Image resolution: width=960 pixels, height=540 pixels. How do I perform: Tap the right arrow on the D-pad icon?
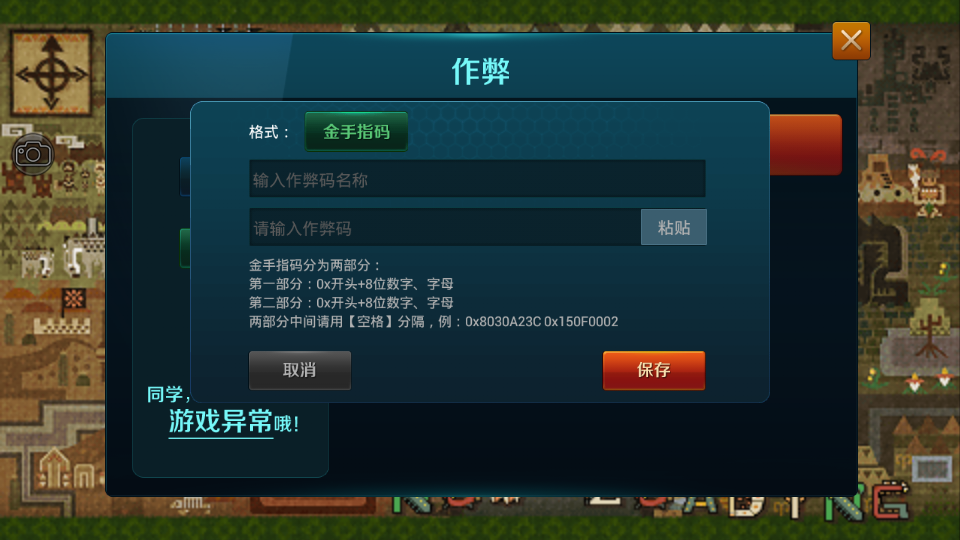[78, 75]
